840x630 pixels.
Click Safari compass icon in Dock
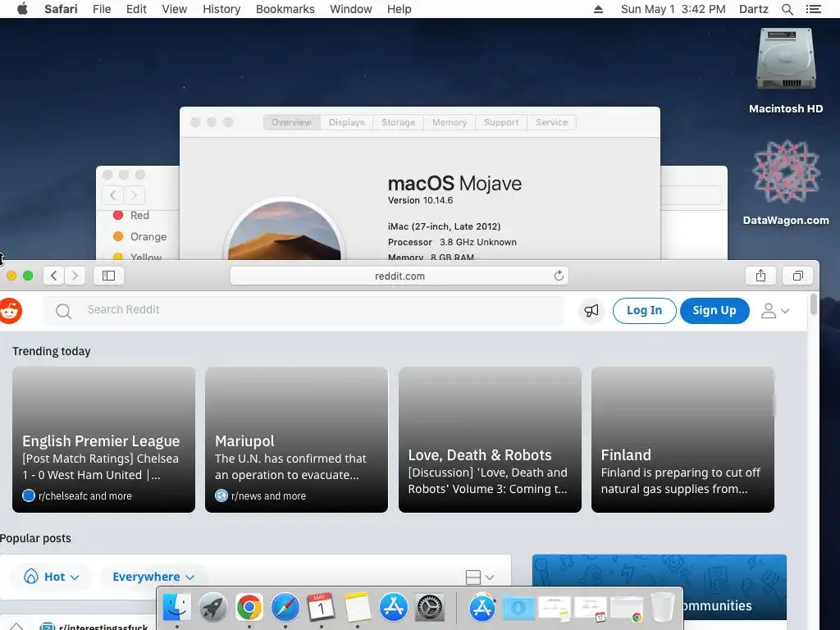click(x=285, y=608)
